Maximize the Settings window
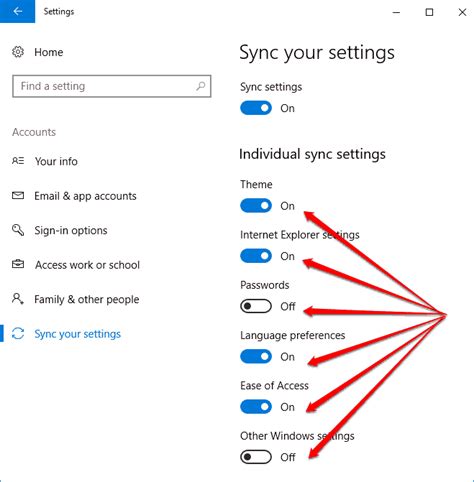 point(429,12)
